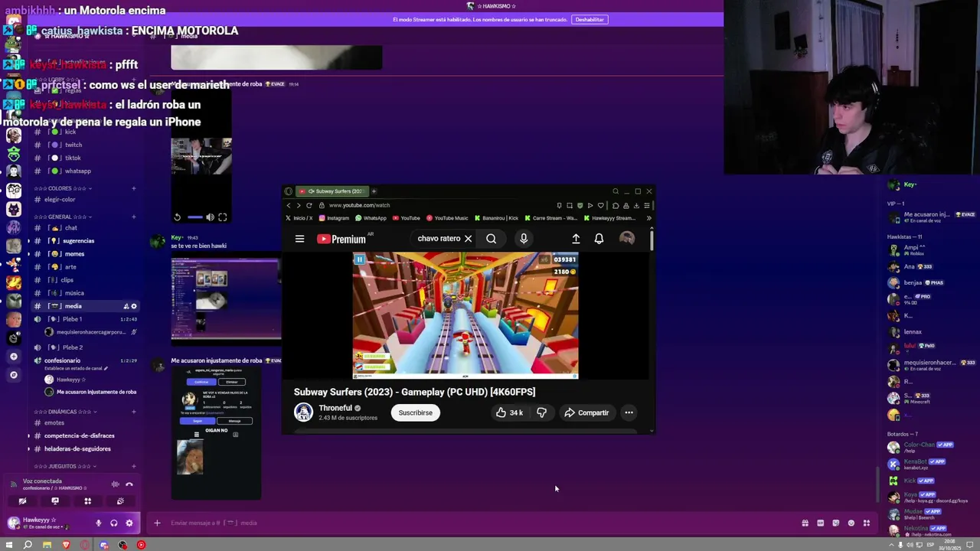Open the clips channel

(x=67, y=279)
